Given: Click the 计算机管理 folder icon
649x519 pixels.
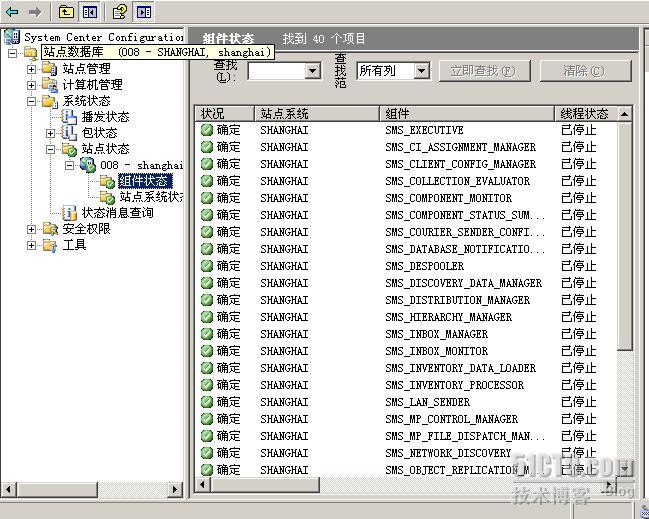Looking at the screenshot, I should [x=50, y=85].
